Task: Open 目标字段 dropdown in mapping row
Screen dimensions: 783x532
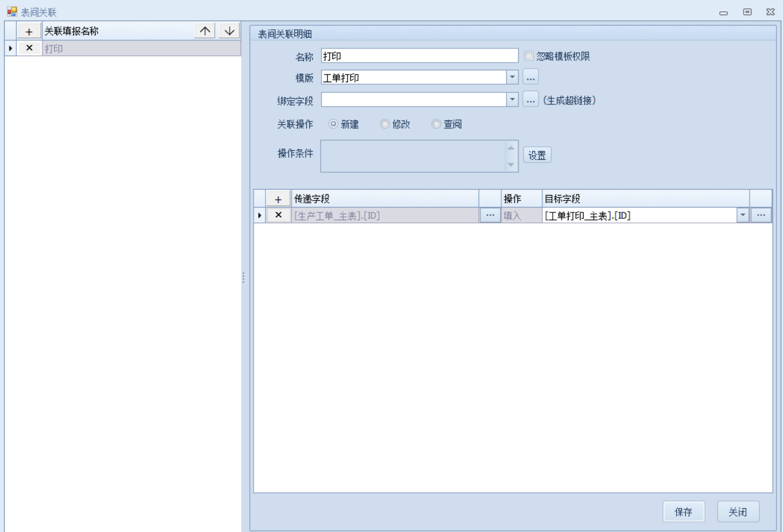Action: [742, 215]
